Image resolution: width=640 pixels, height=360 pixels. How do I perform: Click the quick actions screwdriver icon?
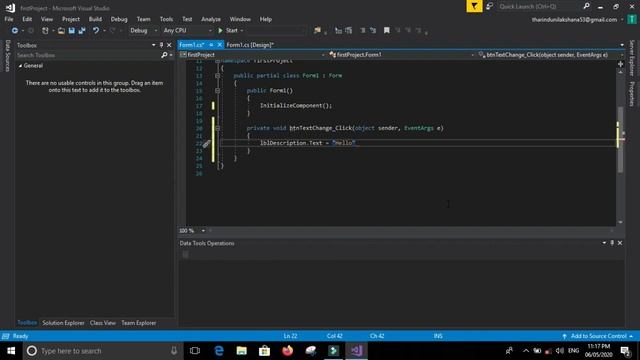pos(207,143)
